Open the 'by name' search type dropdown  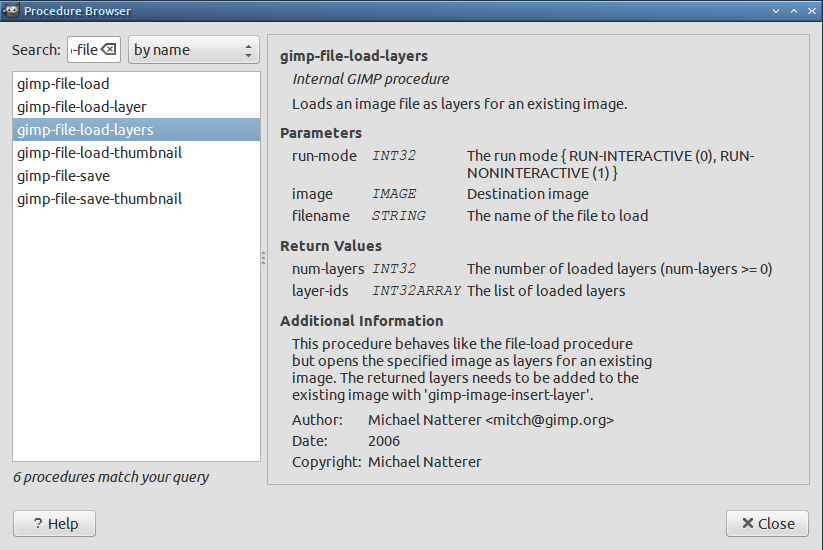[194, 50]
